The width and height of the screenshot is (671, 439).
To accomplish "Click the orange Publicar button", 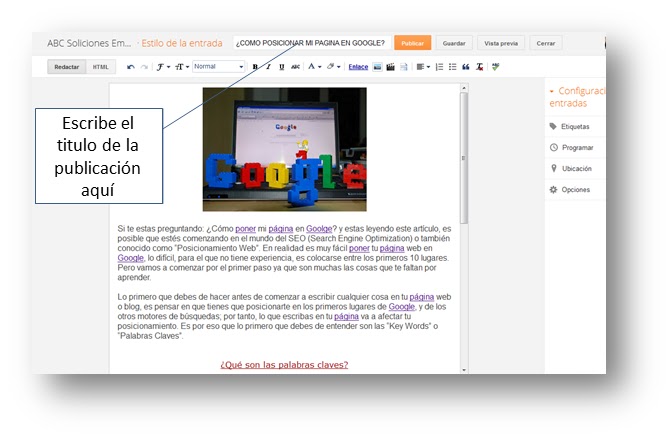I will pos(413,43).
